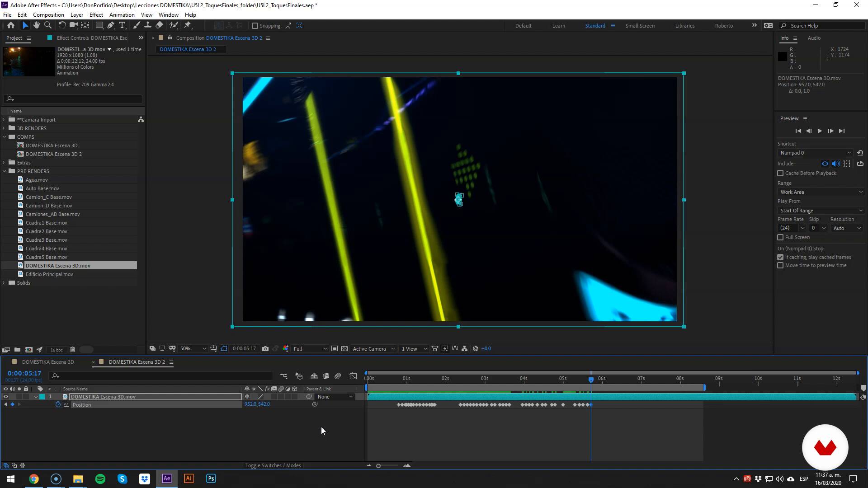Open Adobe Illustrator from taskbar
The image size is (868, 488).
[x=189, y=479]
